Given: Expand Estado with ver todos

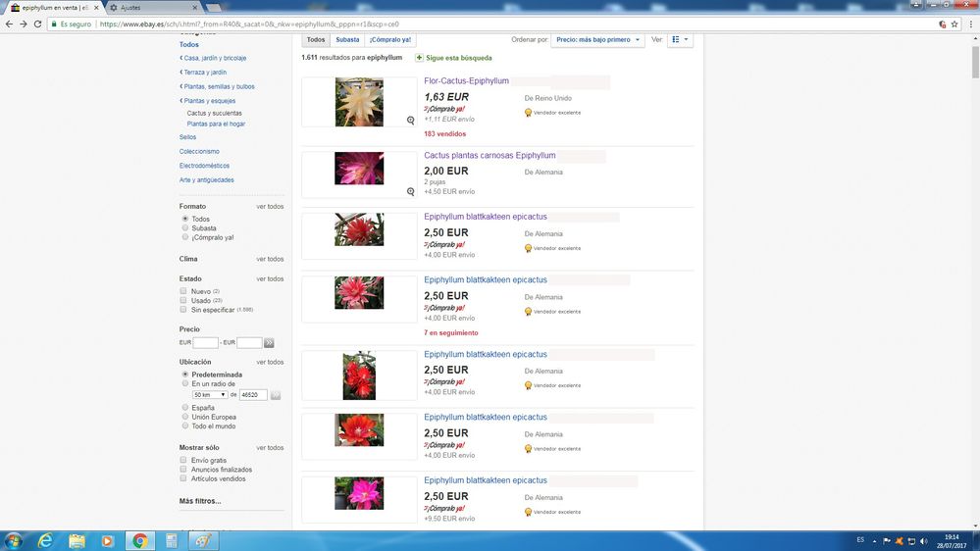Looking at the screenshot, I should tap(270, 278).
